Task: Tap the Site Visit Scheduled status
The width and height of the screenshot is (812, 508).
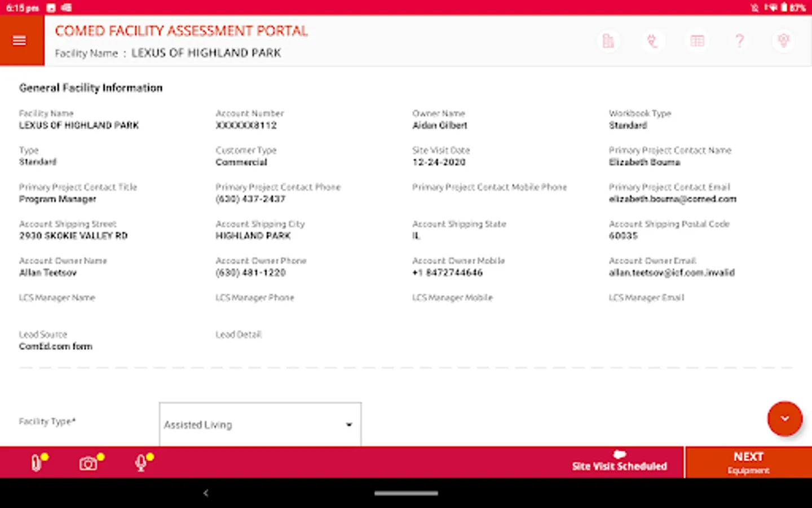Action: (619, 462)
